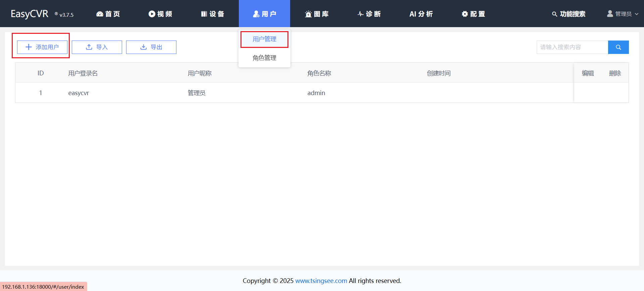644x291 pixels.
Task: Click the magnifier icon beside 功能搜索
Action: 554,14
